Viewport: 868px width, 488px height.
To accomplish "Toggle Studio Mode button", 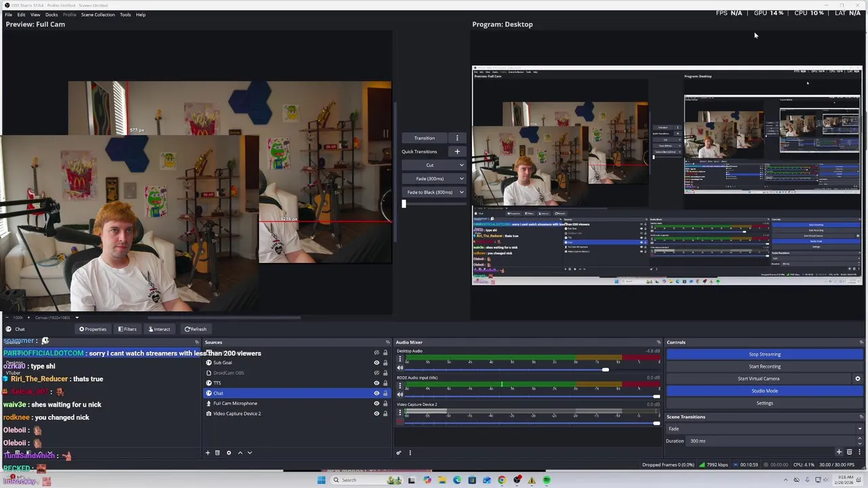I will [x=764, y=391].
